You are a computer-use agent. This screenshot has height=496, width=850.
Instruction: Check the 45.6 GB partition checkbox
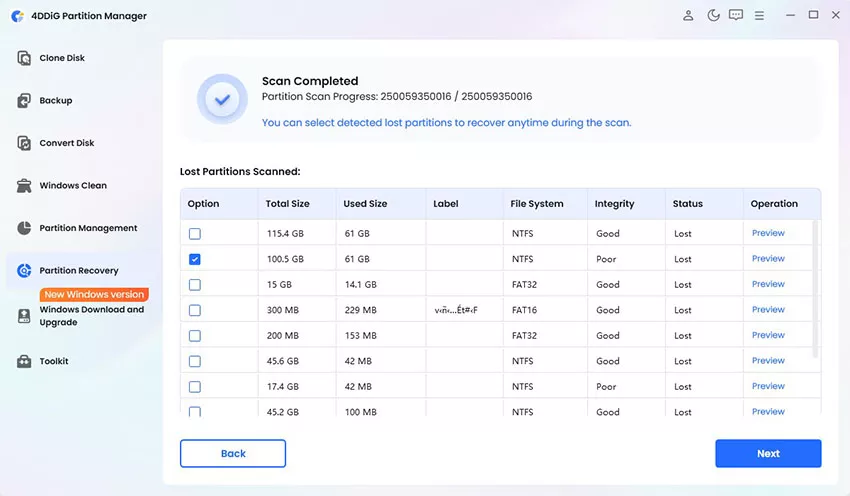[195, 361]
